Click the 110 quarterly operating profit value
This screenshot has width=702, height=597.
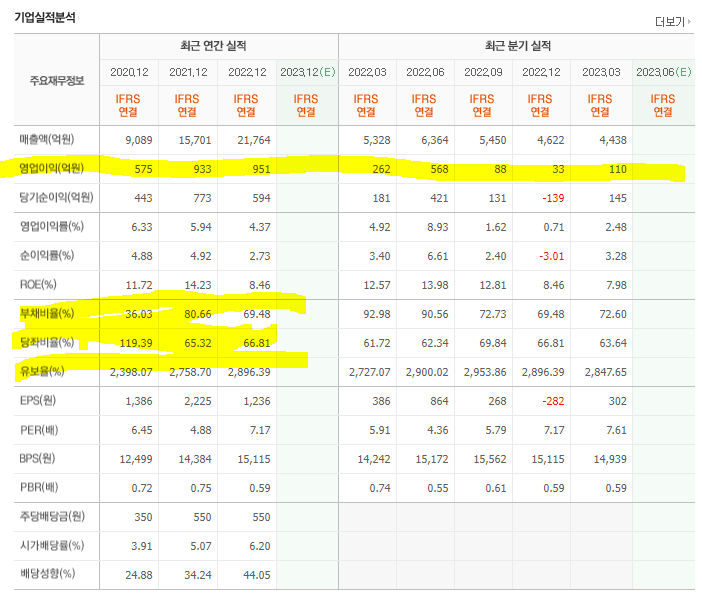click(618, 169)
